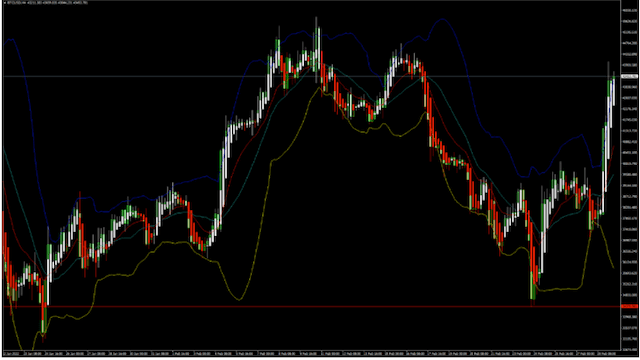640x360 pixels.
Task: Click the bottommost price label on the axis
Action: (x=629, y=349)
